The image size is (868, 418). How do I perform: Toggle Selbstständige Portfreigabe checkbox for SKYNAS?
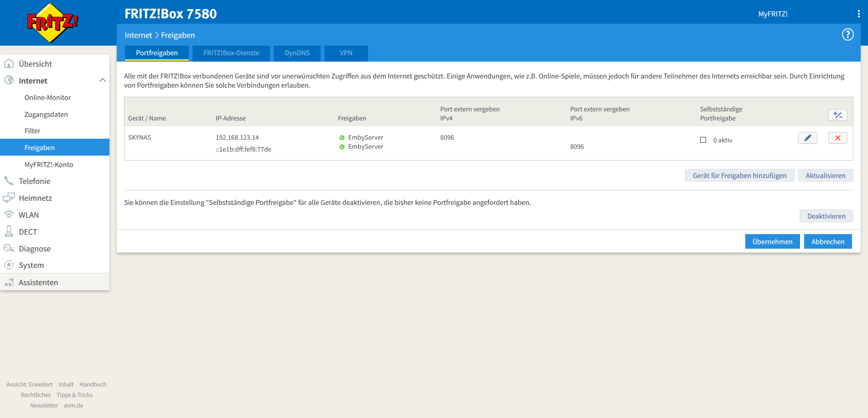[703, 140]
